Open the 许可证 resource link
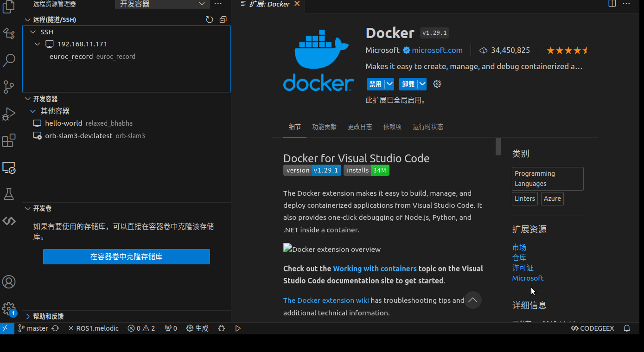The width and height of the screenshot is (644, 352). (x=523, y=268)
